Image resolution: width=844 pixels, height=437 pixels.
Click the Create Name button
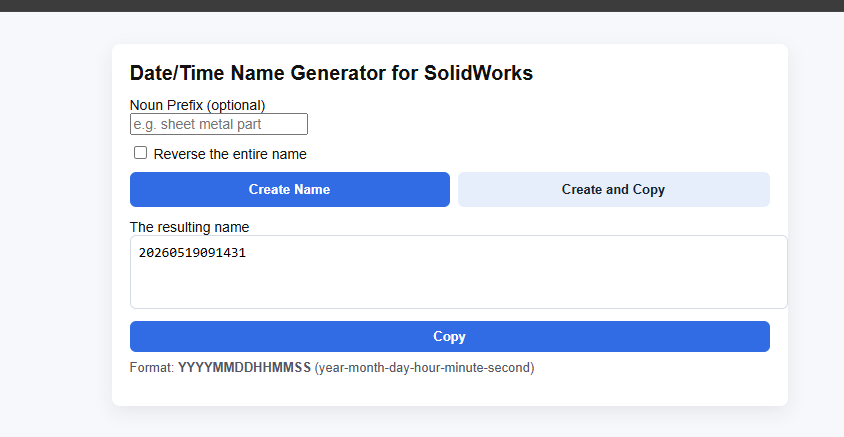(x=290, y=189)
